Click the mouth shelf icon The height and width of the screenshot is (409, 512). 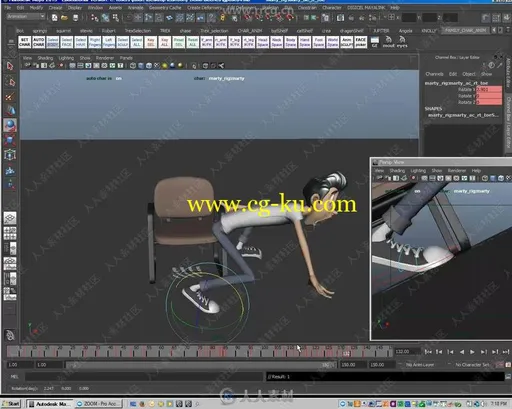(388, 42)
